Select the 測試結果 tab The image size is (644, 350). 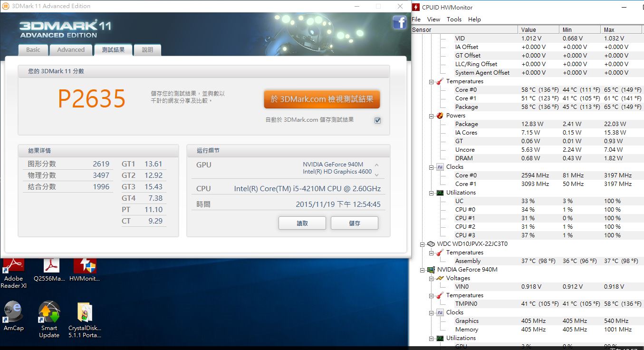(113, 50)
